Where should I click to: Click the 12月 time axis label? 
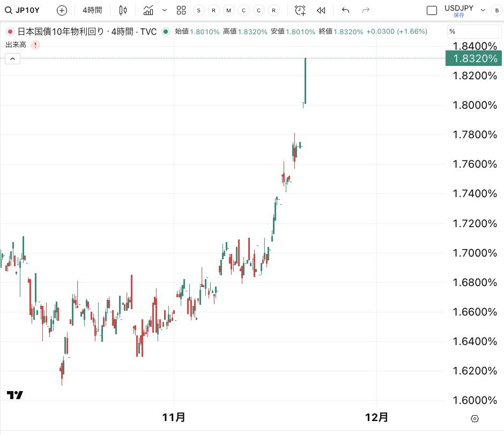(x=376, y=417)
